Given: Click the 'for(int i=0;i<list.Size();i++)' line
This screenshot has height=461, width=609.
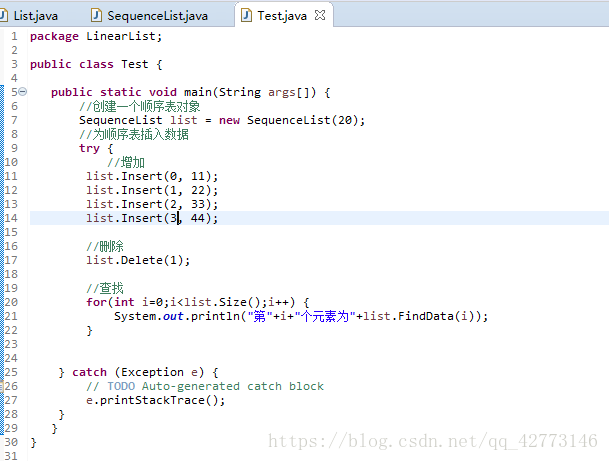Looking at the screenshot, I should [x=197, y=302].
